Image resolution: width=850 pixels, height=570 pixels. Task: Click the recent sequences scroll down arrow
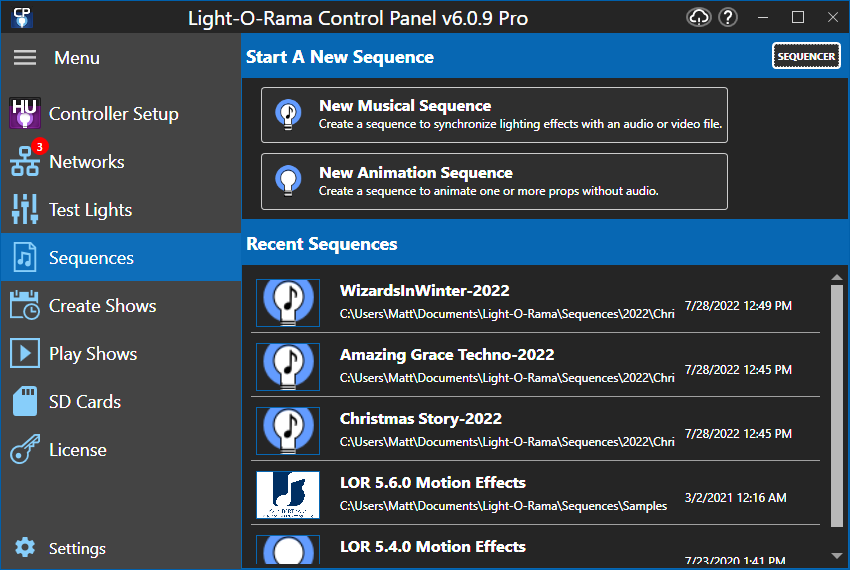837,556
